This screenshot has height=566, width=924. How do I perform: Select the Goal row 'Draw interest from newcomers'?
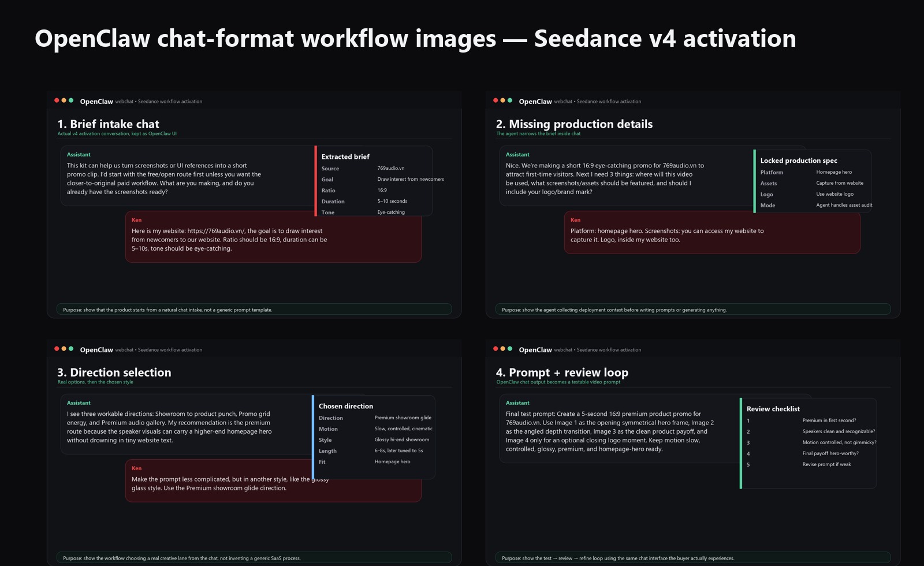[382, 180]
